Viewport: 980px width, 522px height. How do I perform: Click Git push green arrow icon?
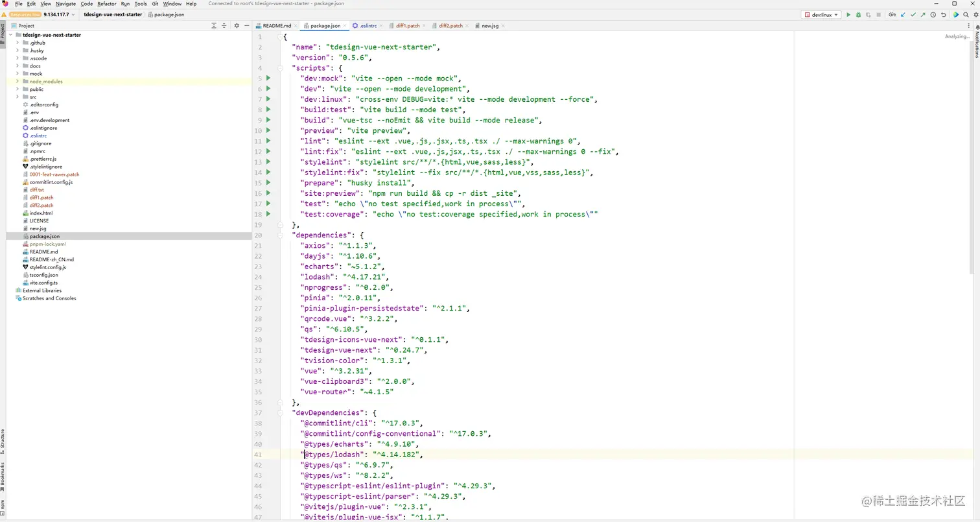923,14
